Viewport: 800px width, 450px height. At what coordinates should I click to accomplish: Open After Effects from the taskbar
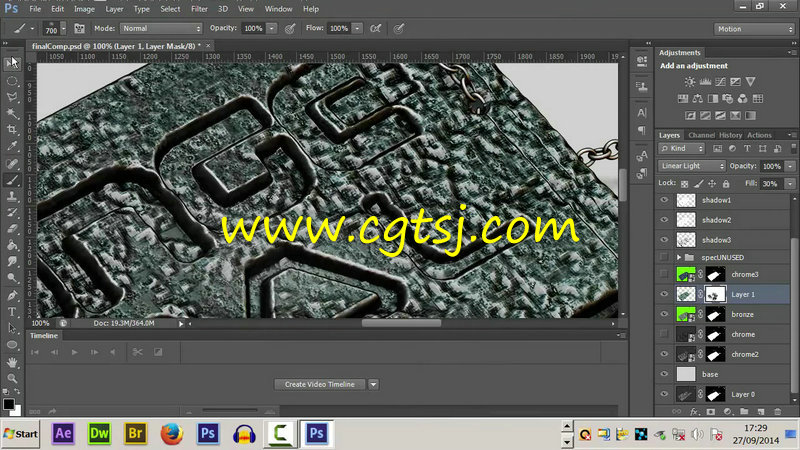point(63,434)
